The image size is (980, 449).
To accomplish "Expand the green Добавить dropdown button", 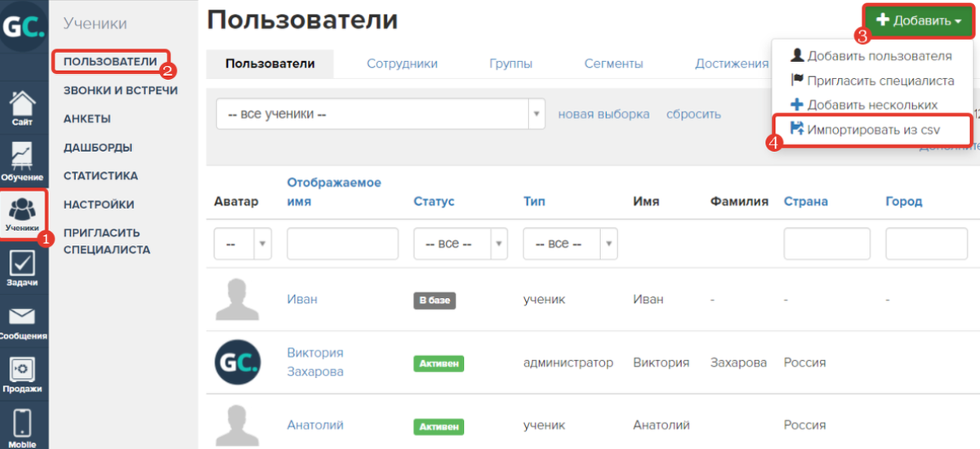I will pos(919,20).
